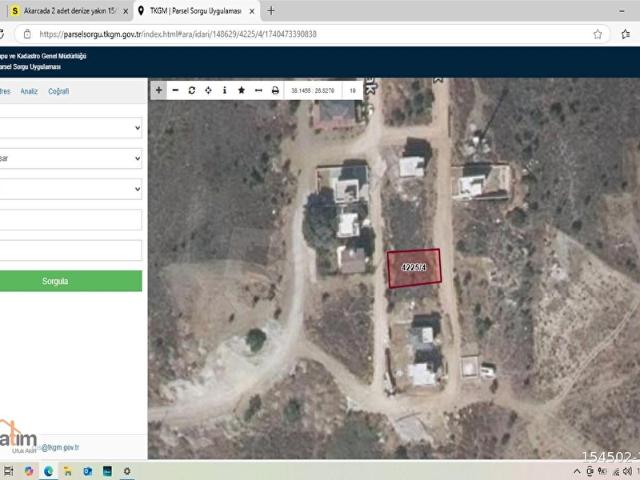This screenshot has height=480, width=640.
Task: Open a new browser tab
Action: [271, 11]
